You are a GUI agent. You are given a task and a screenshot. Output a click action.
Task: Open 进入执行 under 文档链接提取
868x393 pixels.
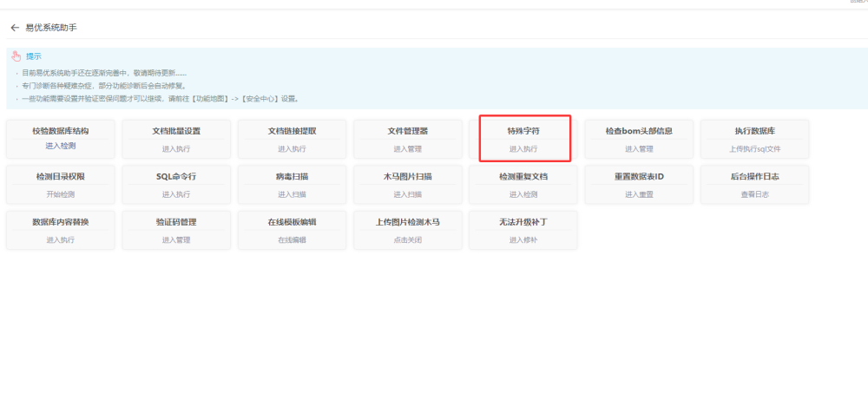tap(292, 149)
